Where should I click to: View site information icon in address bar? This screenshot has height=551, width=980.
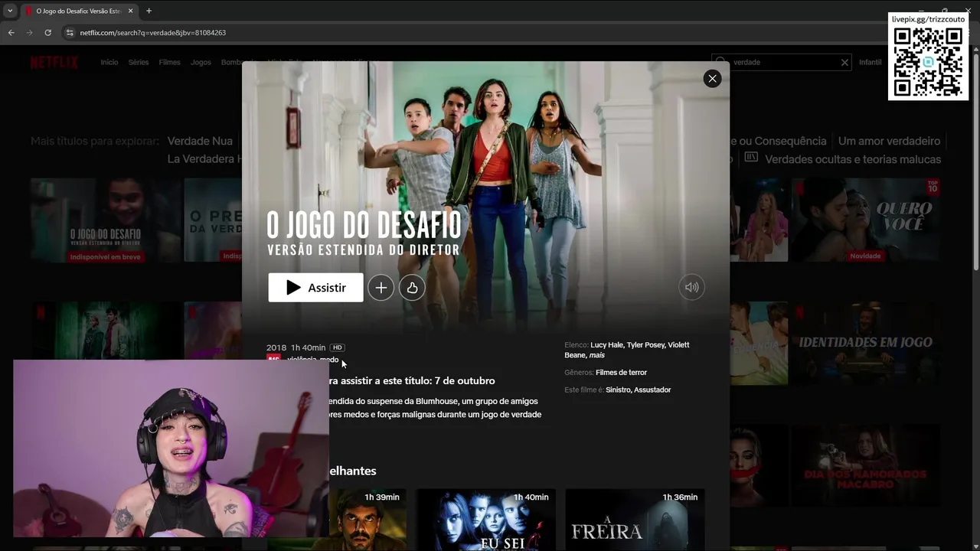[x=70, y=33]
